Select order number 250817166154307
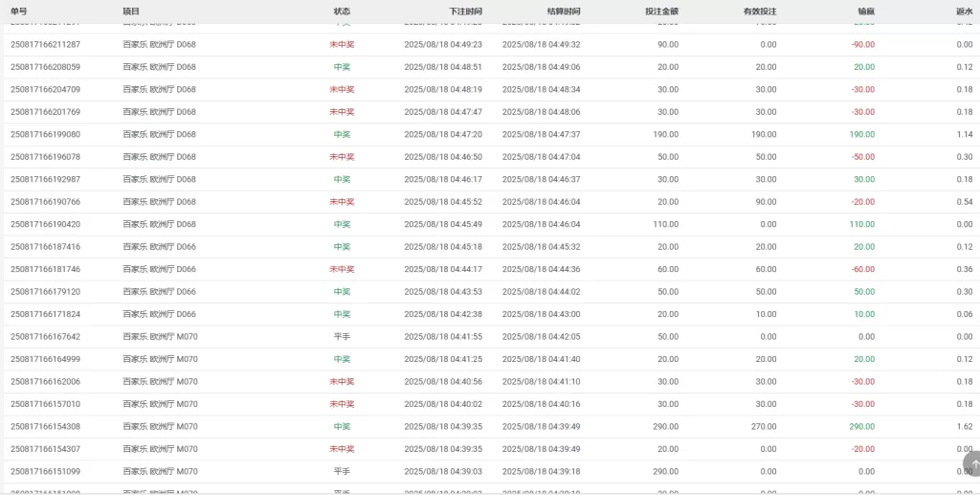Viewport: 980px width, 495px height. [x=45, y=449]
